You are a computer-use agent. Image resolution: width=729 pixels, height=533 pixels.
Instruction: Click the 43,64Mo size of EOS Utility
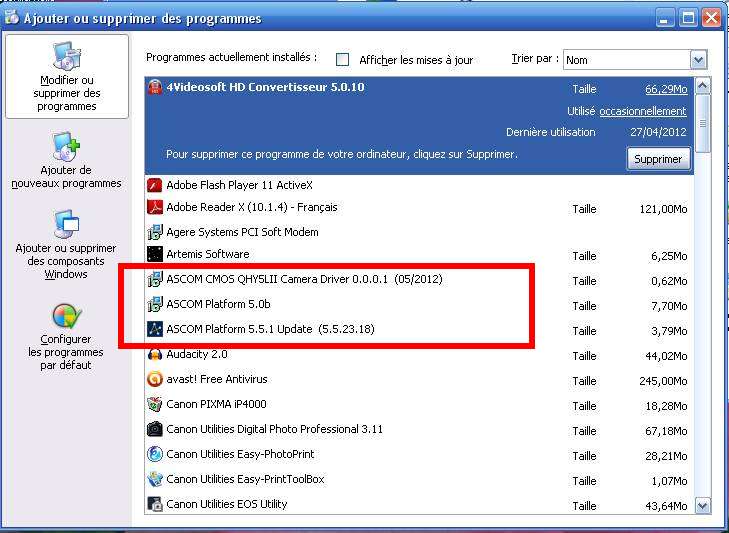666,506
